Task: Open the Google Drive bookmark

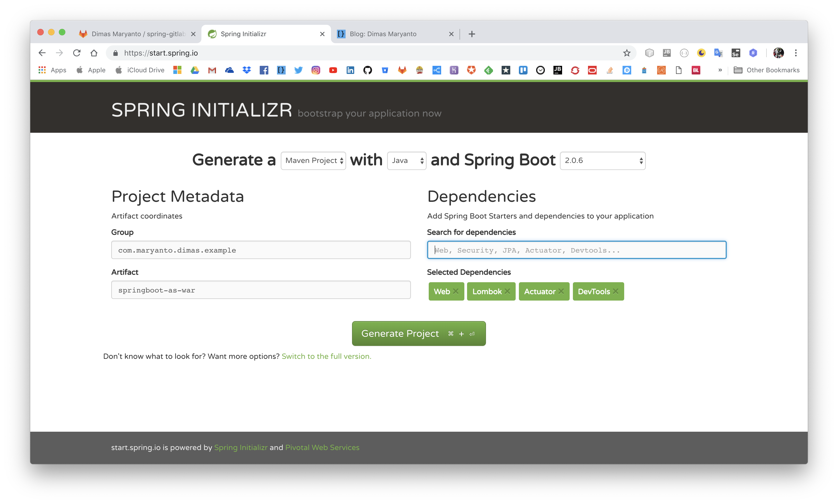Action: (195, 70)
